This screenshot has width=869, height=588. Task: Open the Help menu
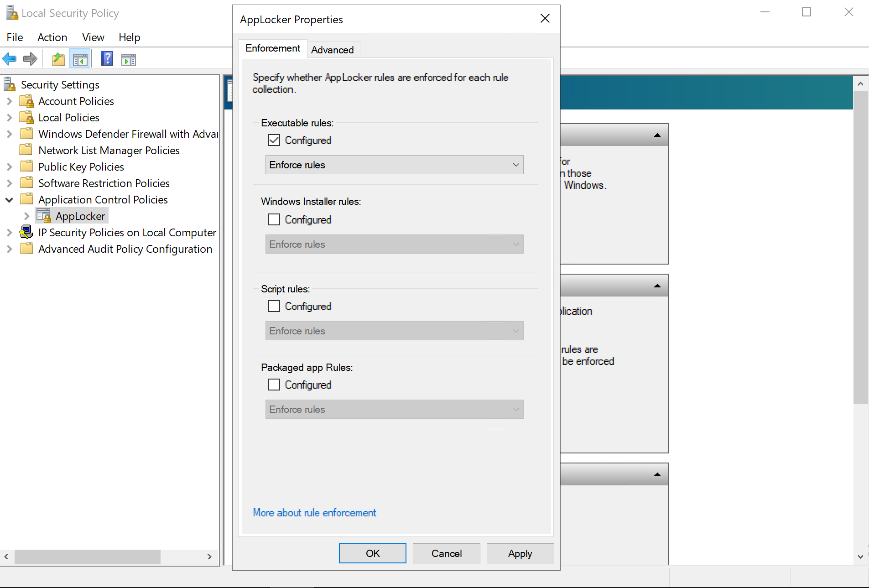tap(129, 37)
